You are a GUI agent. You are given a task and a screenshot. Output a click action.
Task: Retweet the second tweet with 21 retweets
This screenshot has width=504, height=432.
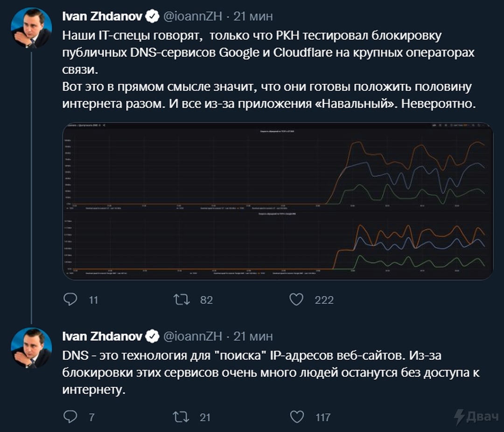pyautogui.click(x=181, y=417)
